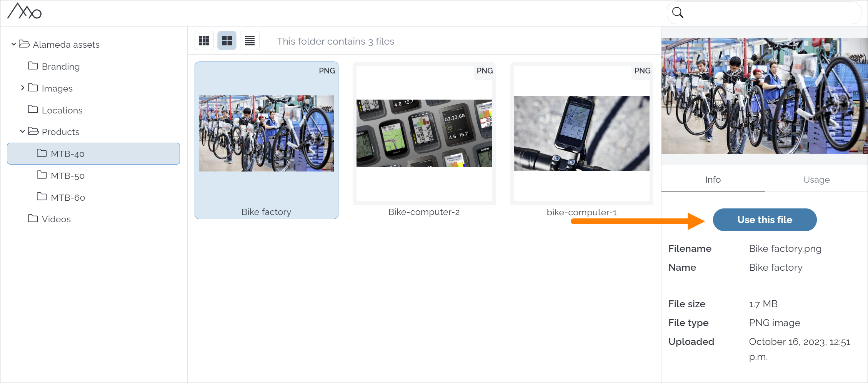Select the bike-computer-1 thumbnail
The width and height of the screenshot is (868, 383).
(x=582, y=133)
